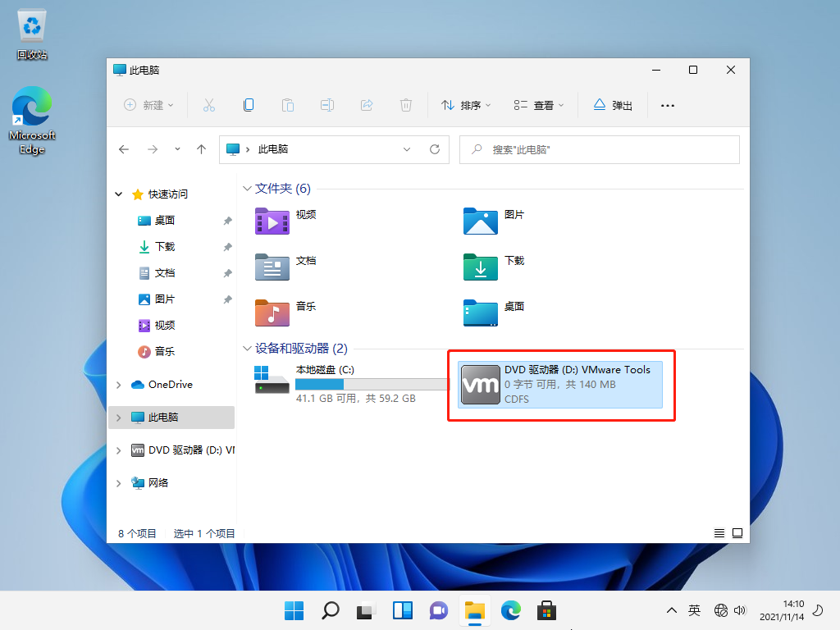Click the 弹出 eject button

pos(612,105)
